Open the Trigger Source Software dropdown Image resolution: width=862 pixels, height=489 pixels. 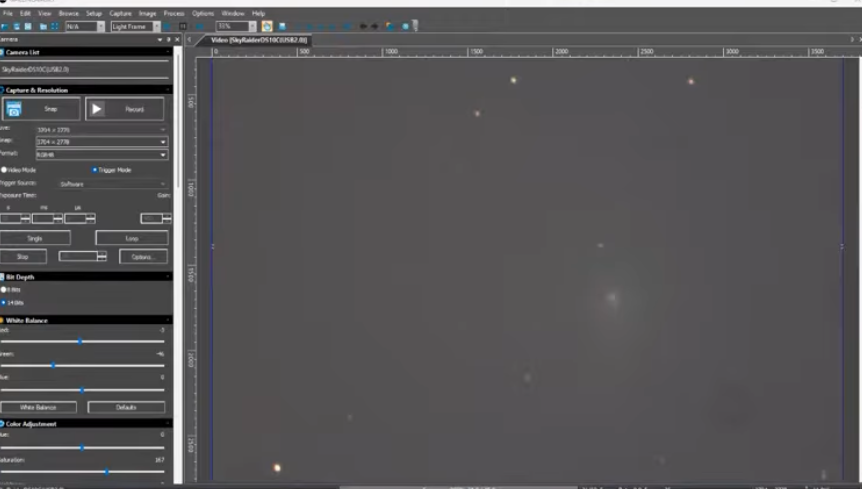point(112,184)
